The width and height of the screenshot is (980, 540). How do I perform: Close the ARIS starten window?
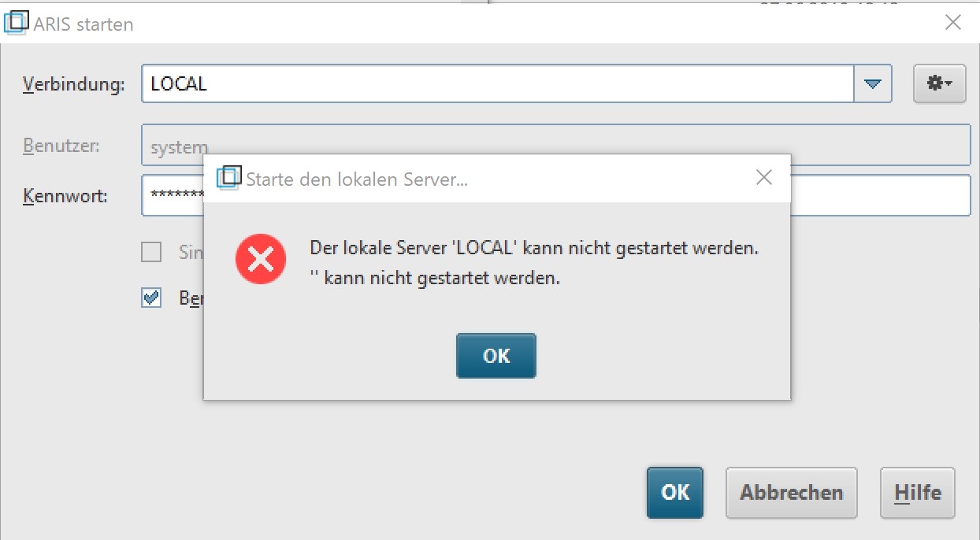(x=953, y=23)
